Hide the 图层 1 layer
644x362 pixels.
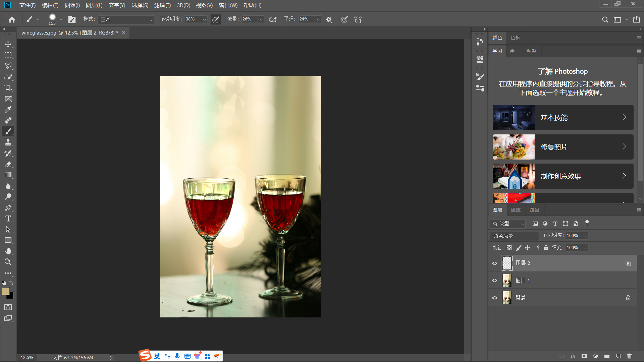494,281
